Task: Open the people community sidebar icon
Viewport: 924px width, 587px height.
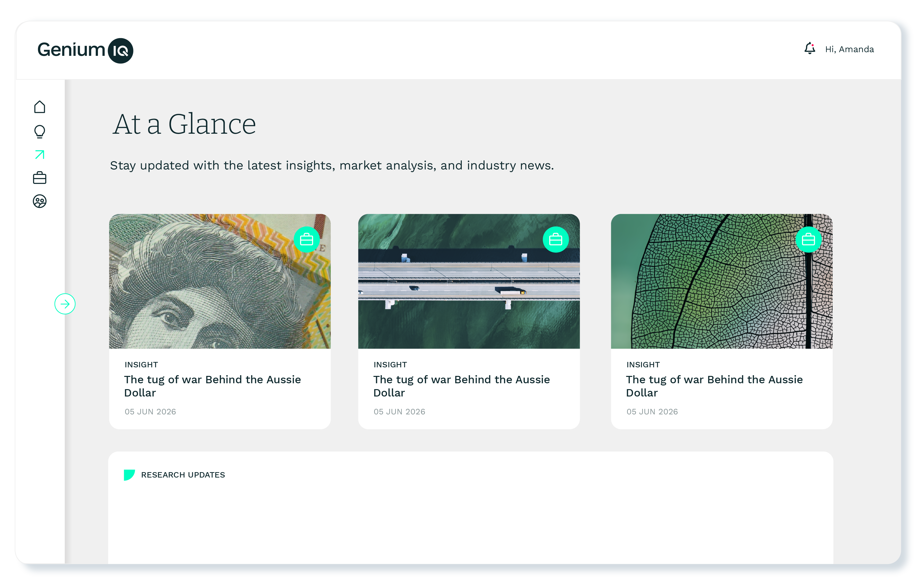Action: click(39, 201)
